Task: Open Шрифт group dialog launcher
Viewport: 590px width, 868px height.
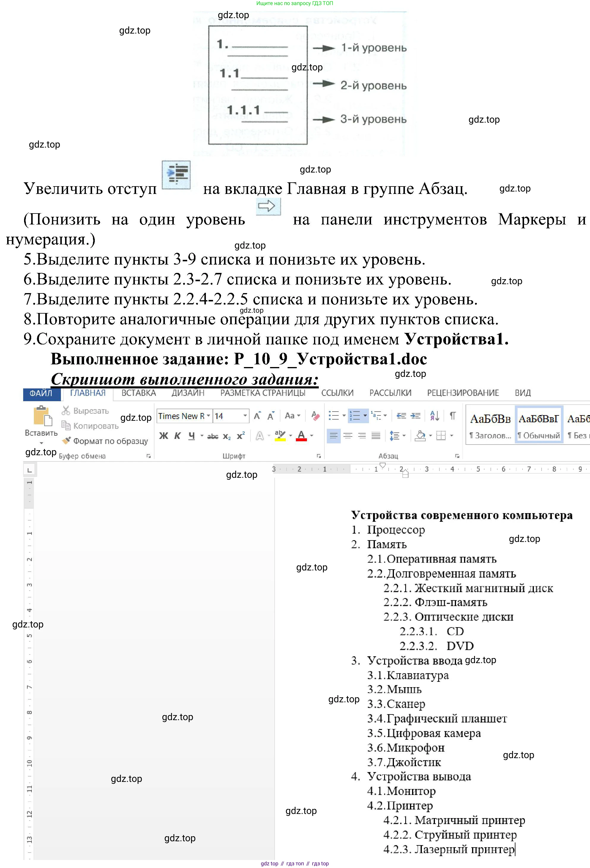Action: pyautogui.click(x=319, y=456)
